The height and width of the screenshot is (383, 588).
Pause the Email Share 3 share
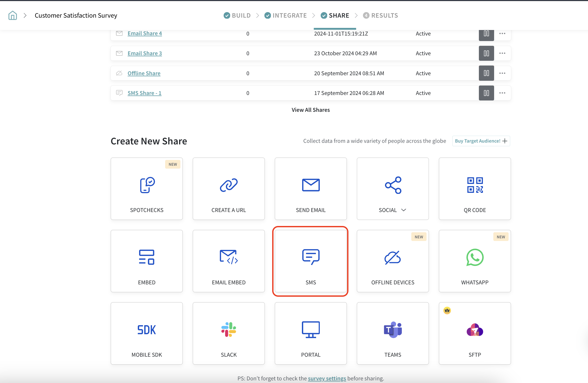pos(486,53)
